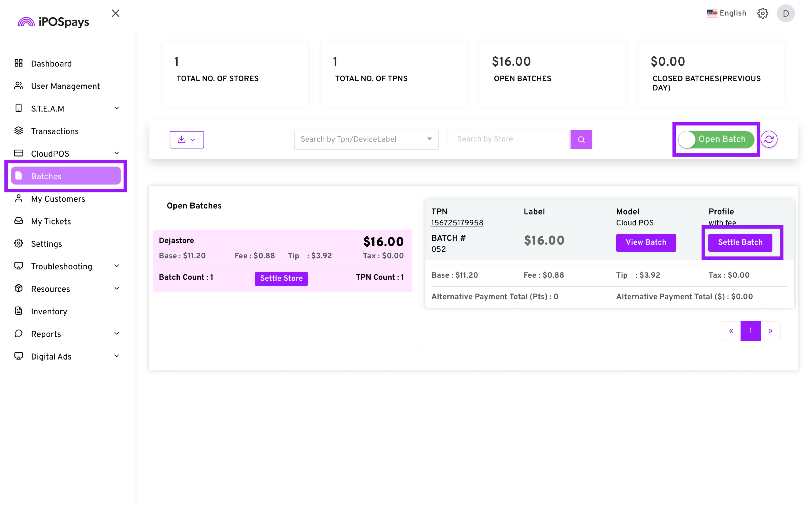
Task: Click the Settle Batch button
Action: (x=740, y=243)
